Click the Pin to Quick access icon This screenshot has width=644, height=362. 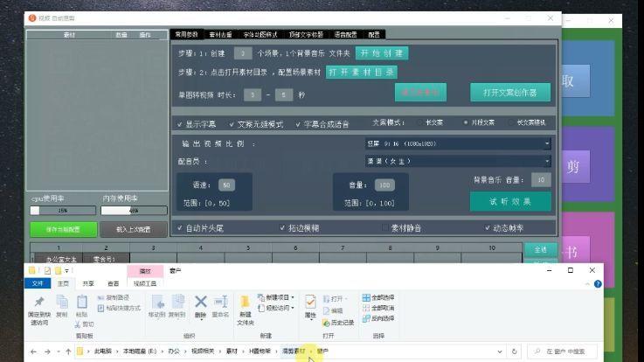[39, 302]
